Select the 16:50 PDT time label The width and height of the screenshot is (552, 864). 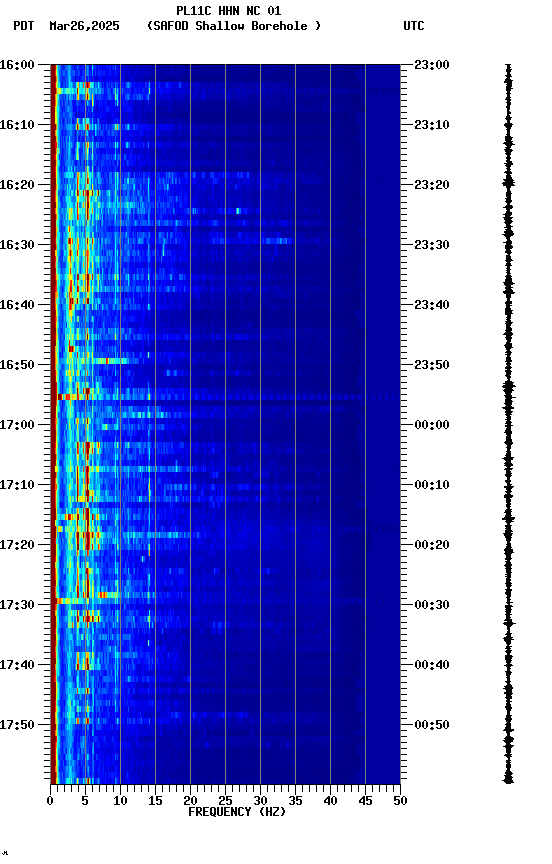pyautogui.click(x=17, y=365)
